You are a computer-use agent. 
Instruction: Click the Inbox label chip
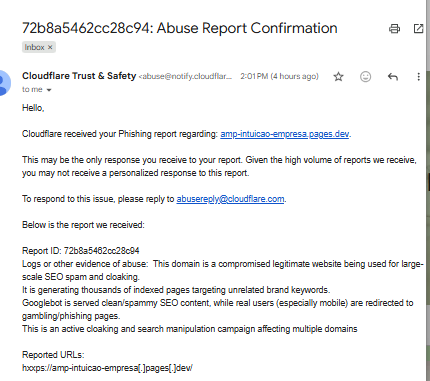(39, 47)
